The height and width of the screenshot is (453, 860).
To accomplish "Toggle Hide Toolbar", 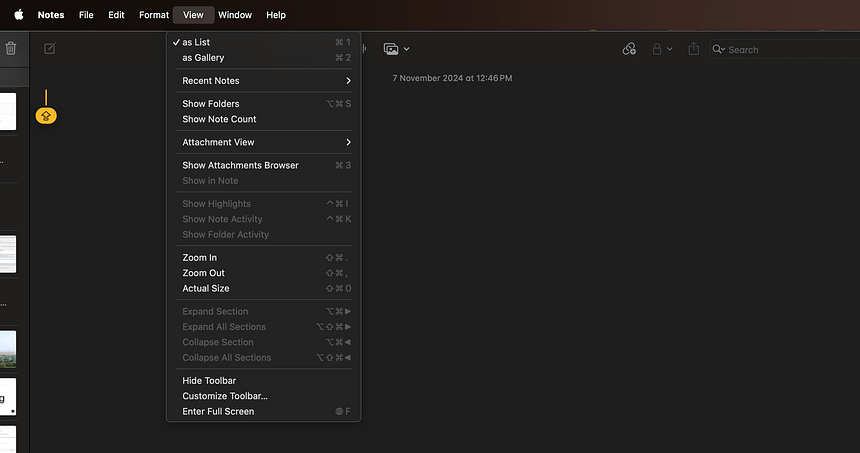I will point(263,380).
